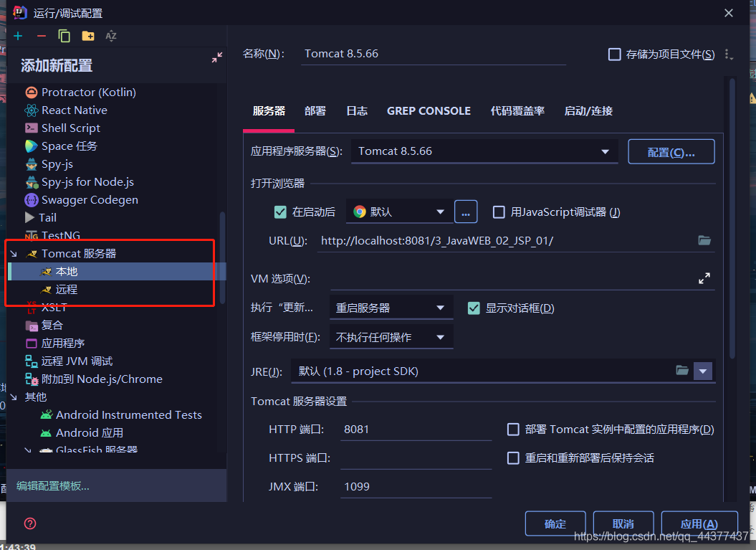756x550 pixels.
Task: Click the copy configuration icon
Action: click(64, 35)
